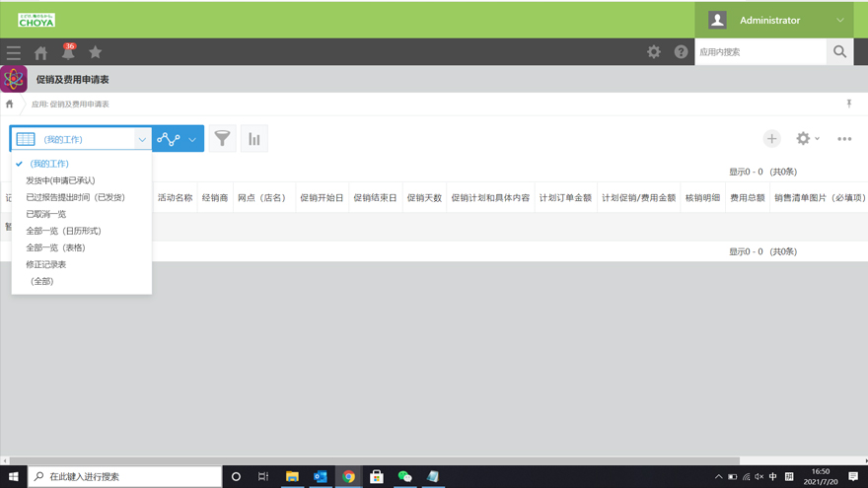Open the header settings gear

(654, 51)
